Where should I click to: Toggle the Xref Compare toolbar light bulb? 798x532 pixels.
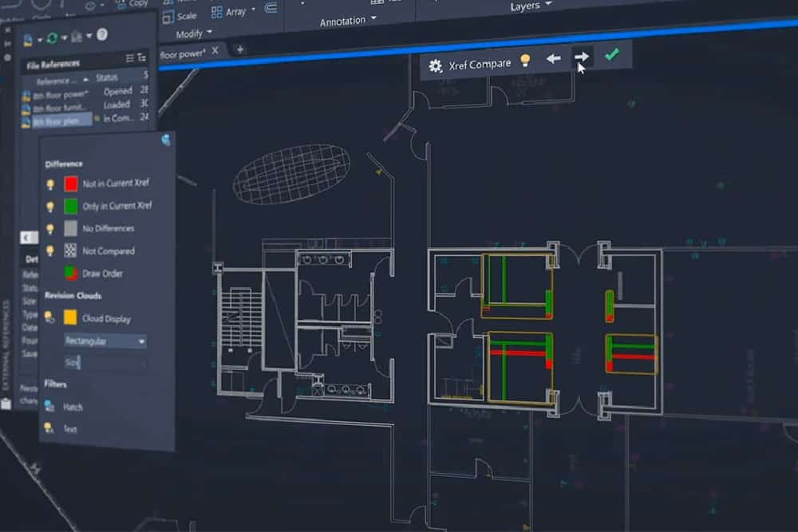pos(524,61)
